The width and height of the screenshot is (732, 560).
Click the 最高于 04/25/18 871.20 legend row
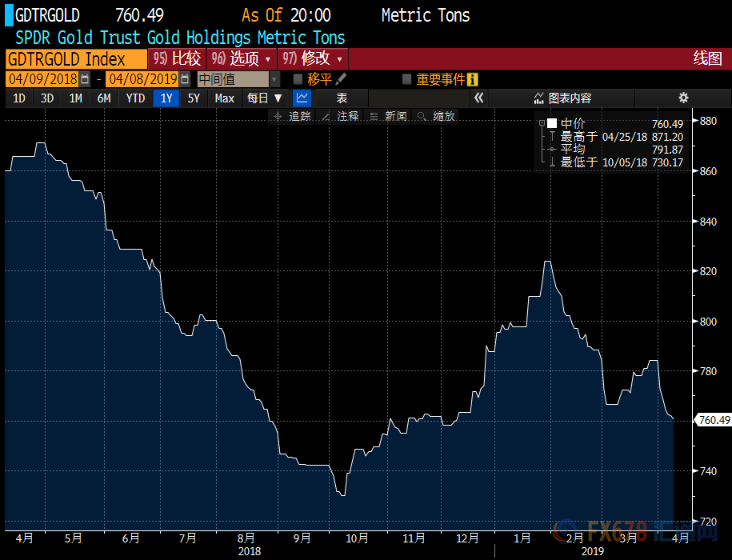tap(616, 137)
